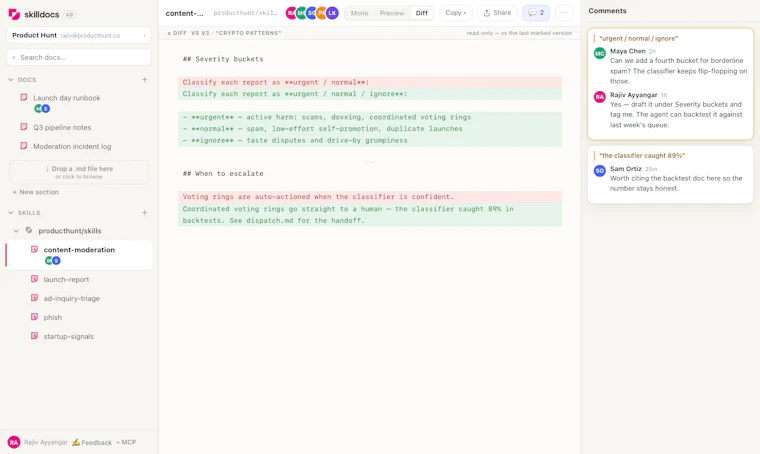
Task: Click the Share button
Action: pyautogui.click(x=497, y=13)
